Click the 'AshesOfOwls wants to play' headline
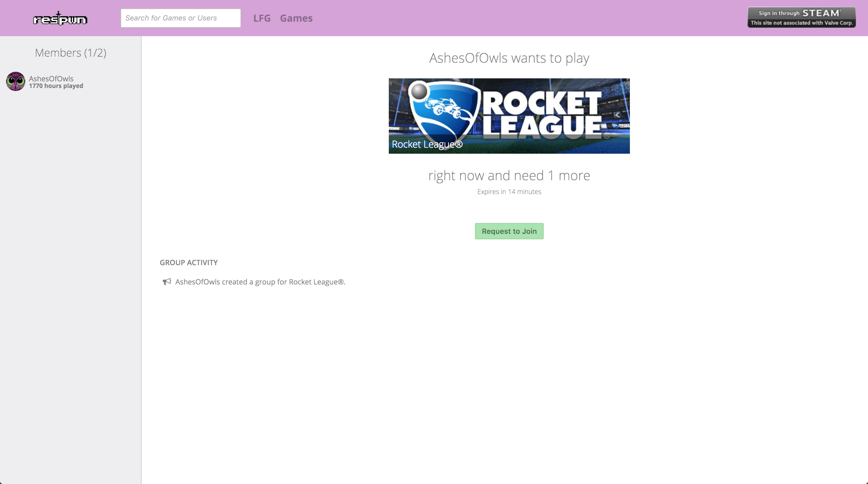 click(509, 58)
